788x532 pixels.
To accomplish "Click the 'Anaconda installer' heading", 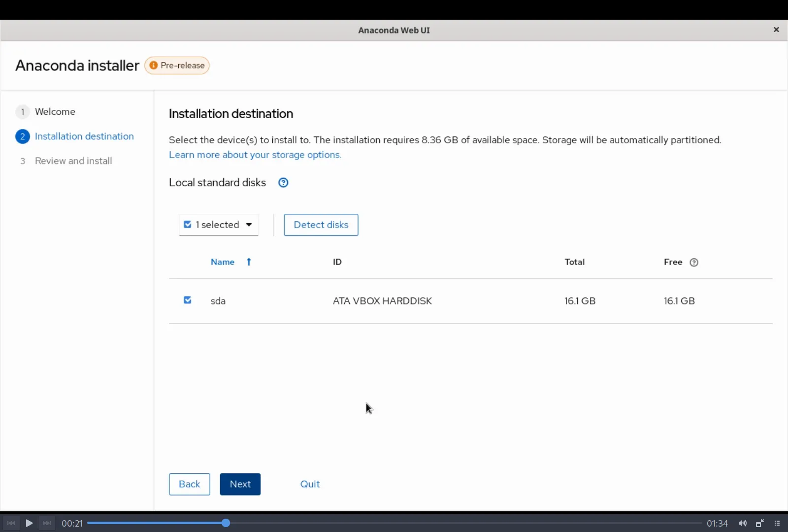I will tap(77, 66).
